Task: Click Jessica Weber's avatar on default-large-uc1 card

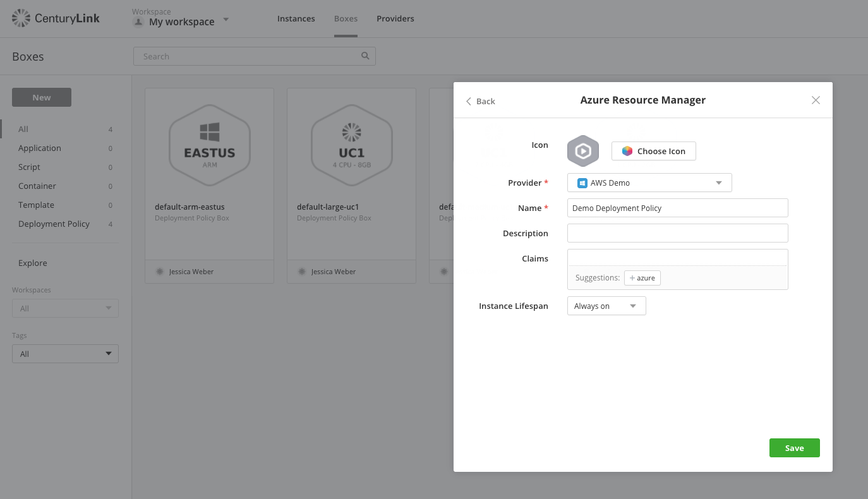Action: coord(302,271)
